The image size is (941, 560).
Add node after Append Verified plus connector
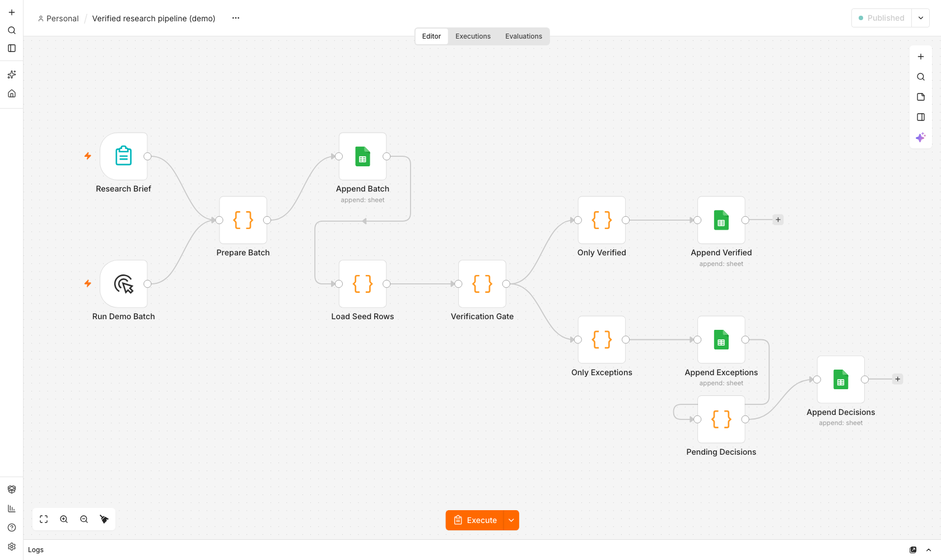coord(778,220)
